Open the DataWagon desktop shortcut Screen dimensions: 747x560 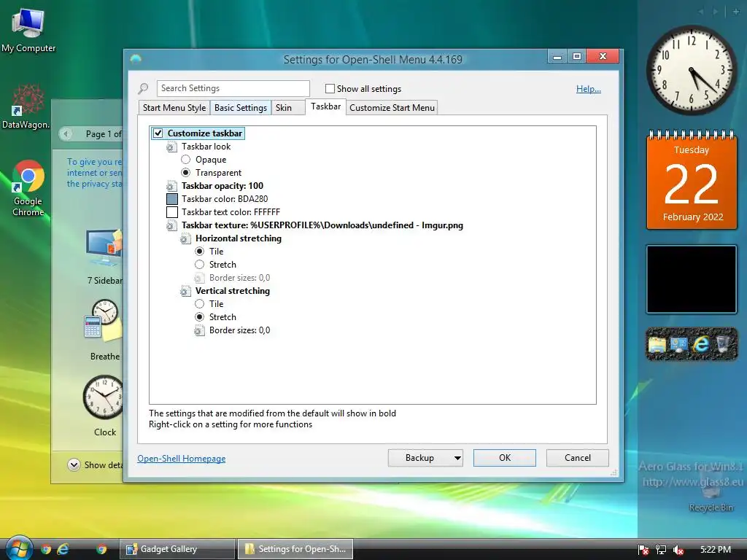tap(26, 107)
